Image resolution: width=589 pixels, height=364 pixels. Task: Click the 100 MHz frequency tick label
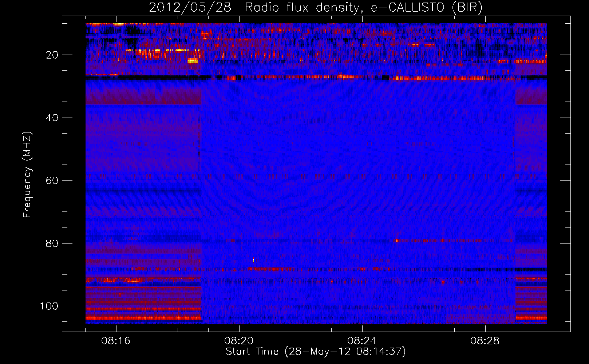pyautogui.click(x=49, y=306)
